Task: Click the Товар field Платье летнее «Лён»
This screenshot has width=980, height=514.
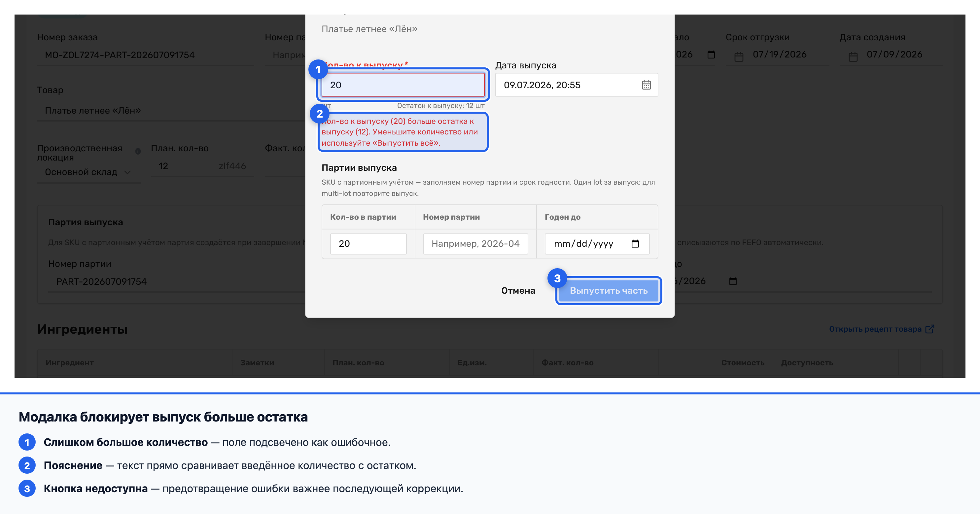Action: [171, 110]
